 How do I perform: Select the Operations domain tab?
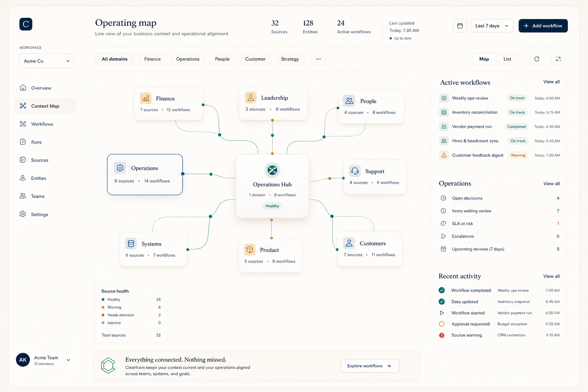tap(188, 59)
